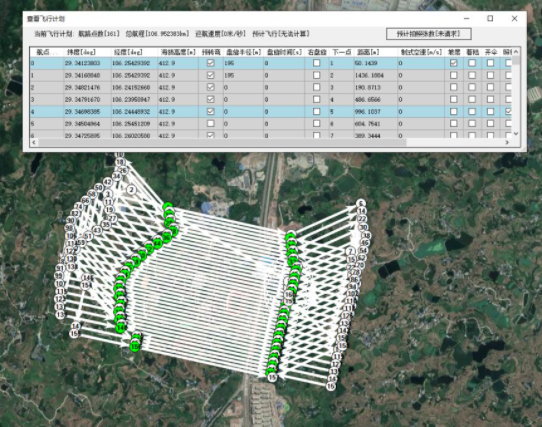Pick waypoint marker 7 on the map
Screen dimensions: 542x427
pos(351,251)
